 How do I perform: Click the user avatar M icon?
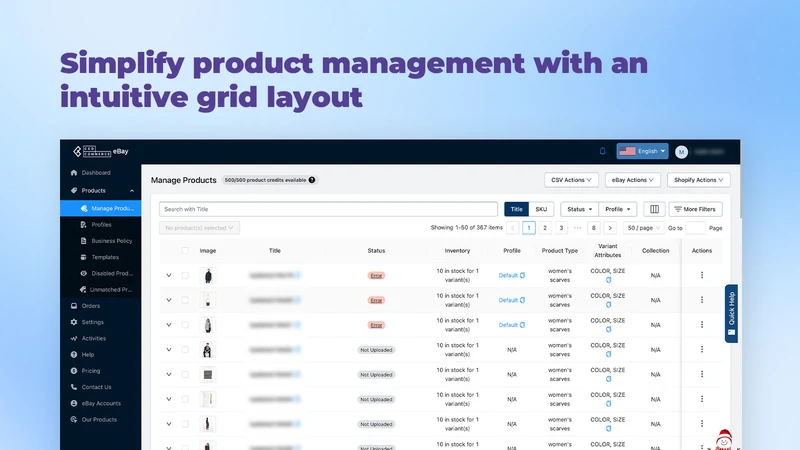click(x=681, y=152)
